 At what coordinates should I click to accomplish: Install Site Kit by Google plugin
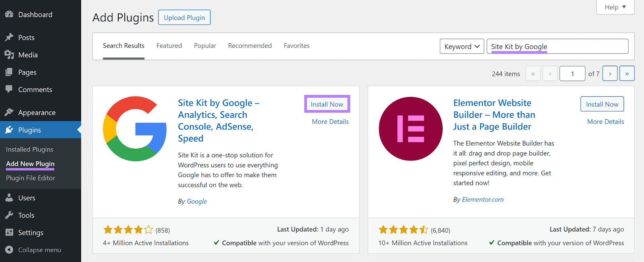(327, 104)
